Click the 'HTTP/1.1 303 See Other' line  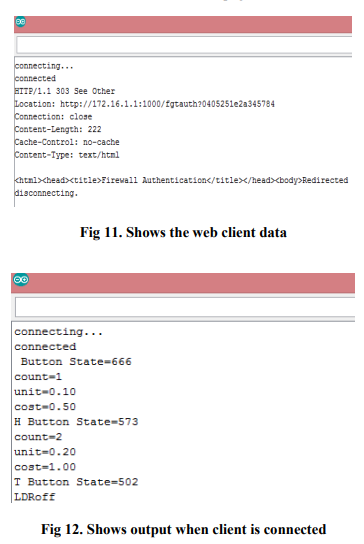pos(65,91)
